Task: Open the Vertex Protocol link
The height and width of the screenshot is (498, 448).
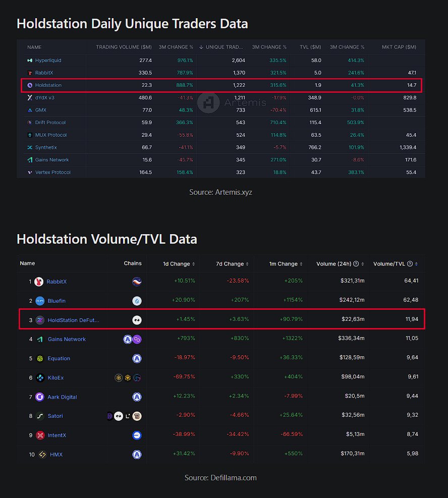Action: [x=52, y=172]
